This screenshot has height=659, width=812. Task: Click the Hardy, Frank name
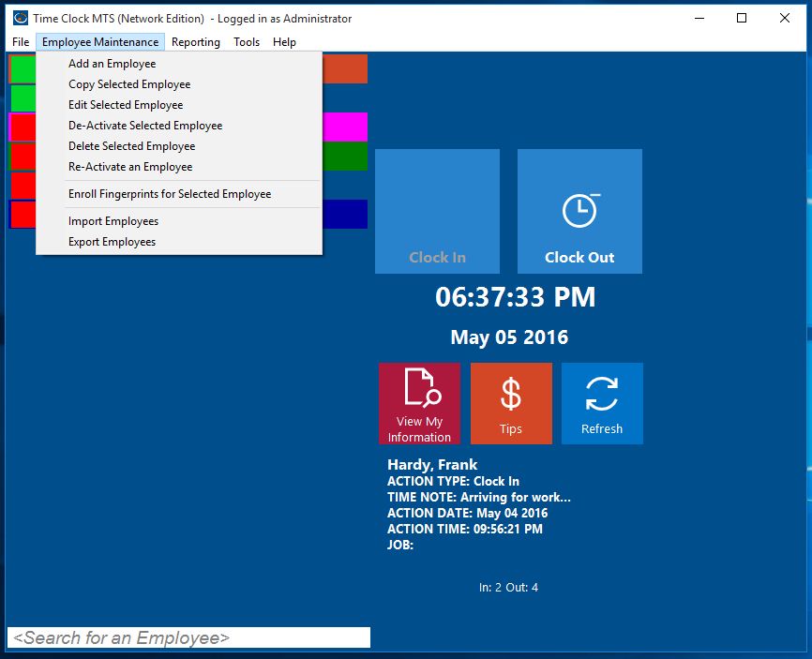coord(432,464)
